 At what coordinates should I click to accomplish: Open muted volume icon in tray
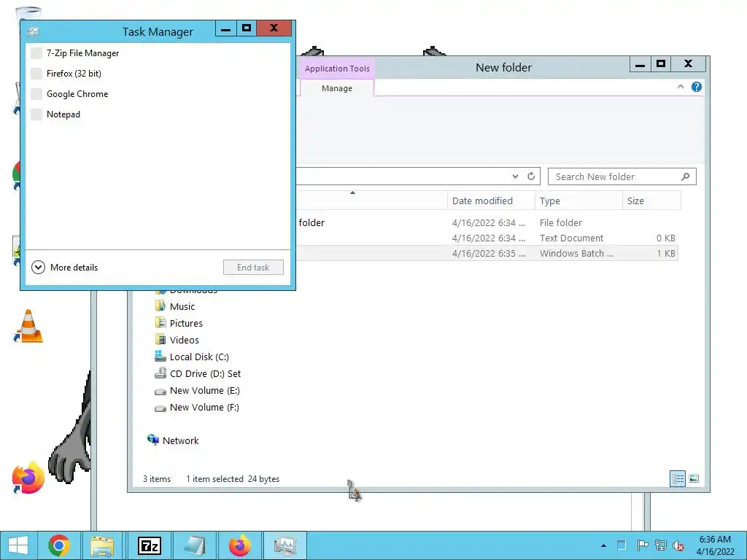click(x=678, y=545)
